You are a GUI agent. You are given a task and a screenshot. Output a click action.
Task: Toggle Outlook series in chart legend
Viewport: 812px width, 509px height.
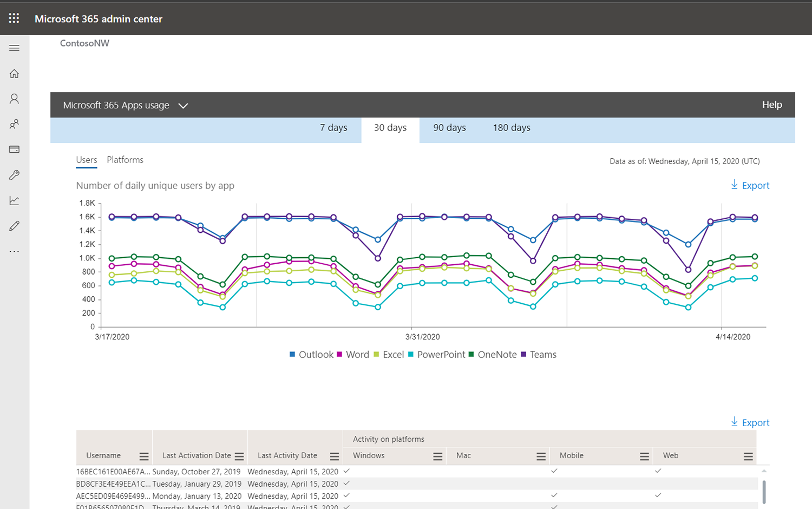[x=311, y=355]
